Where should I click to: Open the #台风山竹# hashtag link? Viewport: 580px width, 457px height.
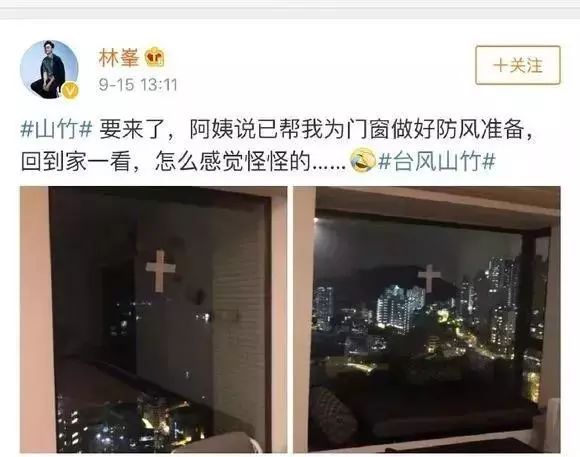coord(437,162)
